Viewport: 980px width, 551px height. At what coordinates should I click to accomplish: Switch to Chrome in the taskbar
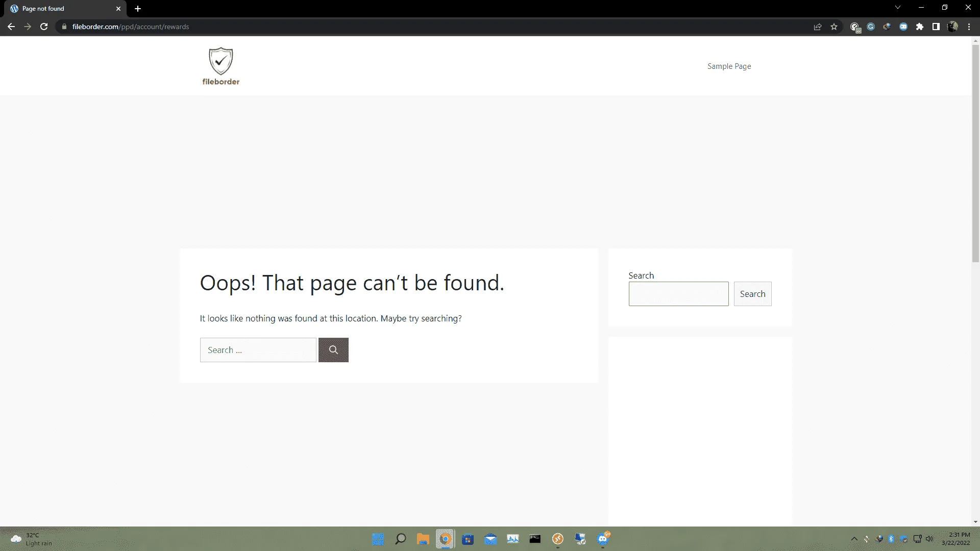(445, 539)
